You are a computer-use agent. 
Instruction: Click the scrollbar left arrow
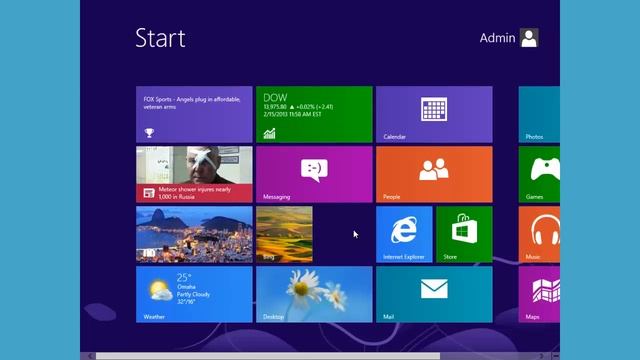click(x=89, y=356)
